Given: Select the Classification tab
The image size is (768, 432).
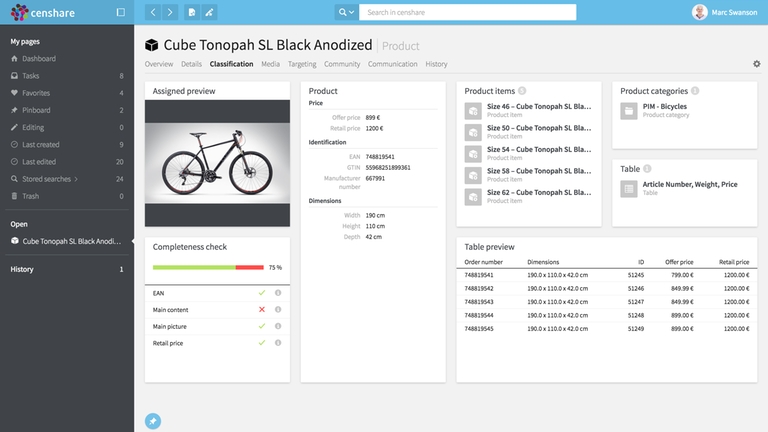Looking at the screenshot, I should (x=231, y=64).
